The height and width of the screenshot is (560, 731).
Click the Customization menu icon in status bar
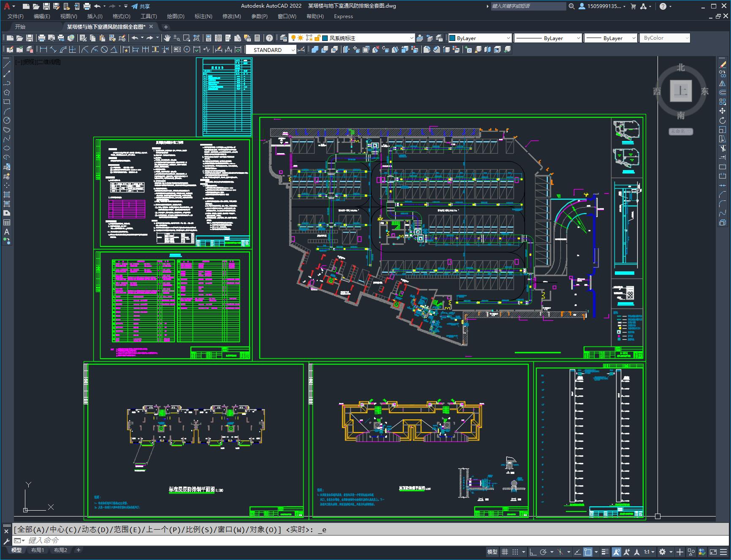pos(723,552)
